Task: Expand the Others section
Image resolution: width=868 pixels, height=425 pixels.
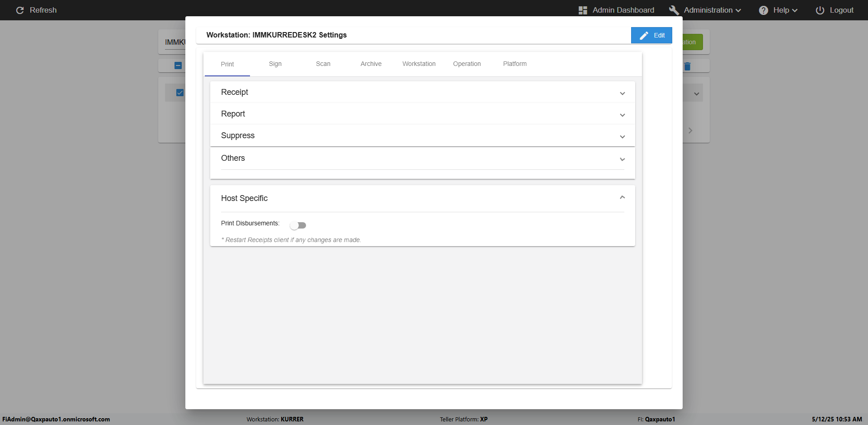Action: 422,158
